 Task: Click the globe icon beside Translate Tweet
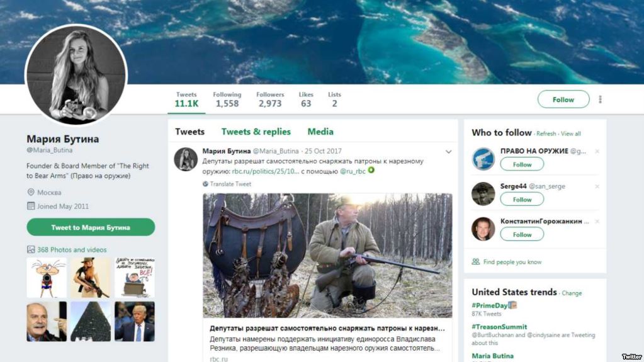[x=205, y=184]
